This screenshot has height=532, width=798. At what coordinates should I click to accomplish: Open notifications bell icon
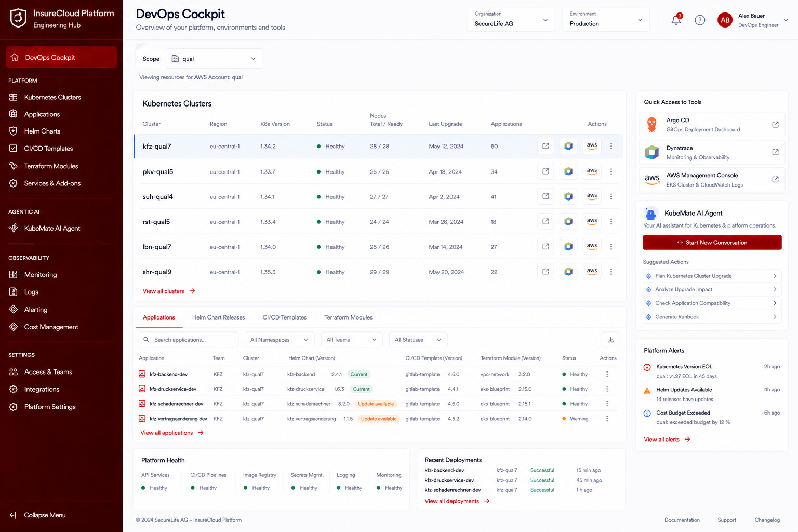pos(676,20)
